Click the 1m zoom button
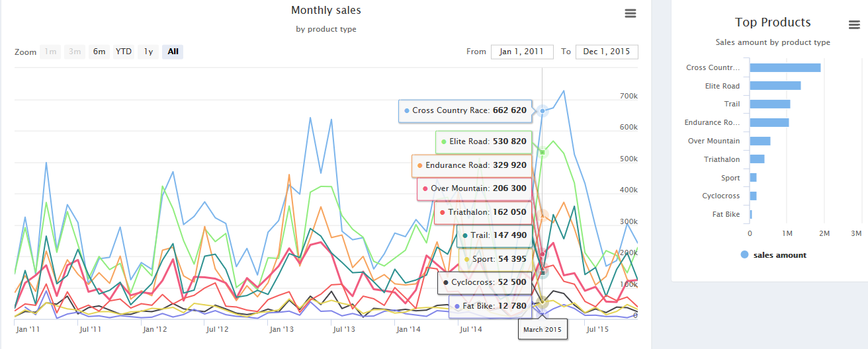 point(50,52)
